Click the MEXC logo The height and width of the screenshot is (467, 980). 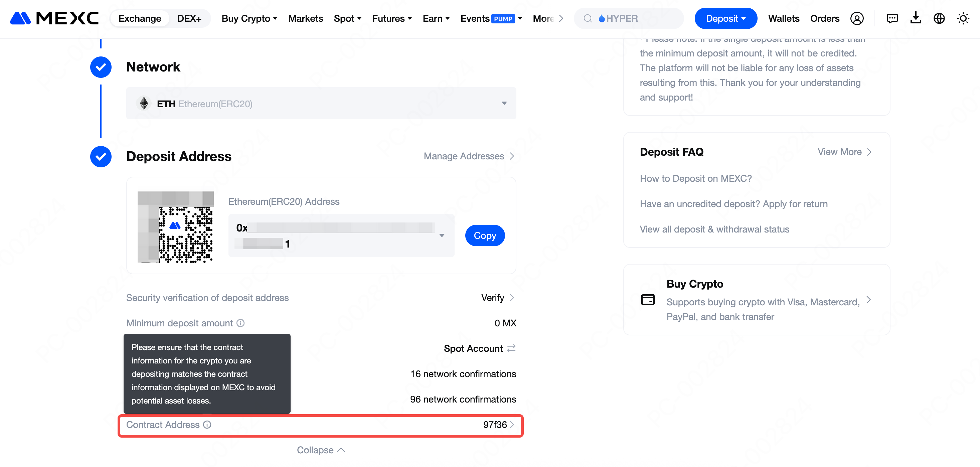(x=54, y=18)
